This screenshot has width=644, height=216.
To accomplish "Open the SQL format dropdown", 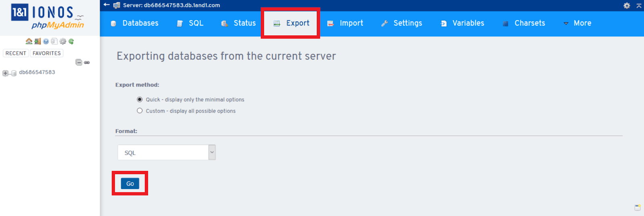I will pos(167,152).
